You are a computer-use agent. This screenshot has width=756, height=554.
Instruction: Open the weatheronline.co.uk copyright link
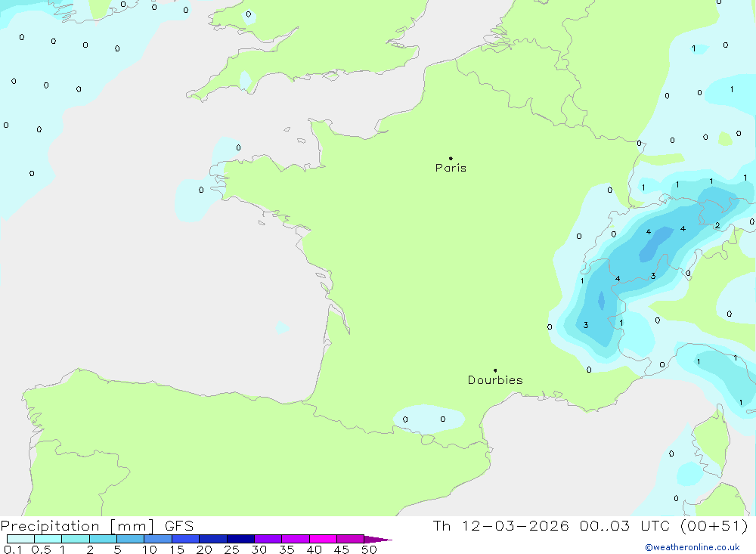pyautogui.click(x=692, y=547)
